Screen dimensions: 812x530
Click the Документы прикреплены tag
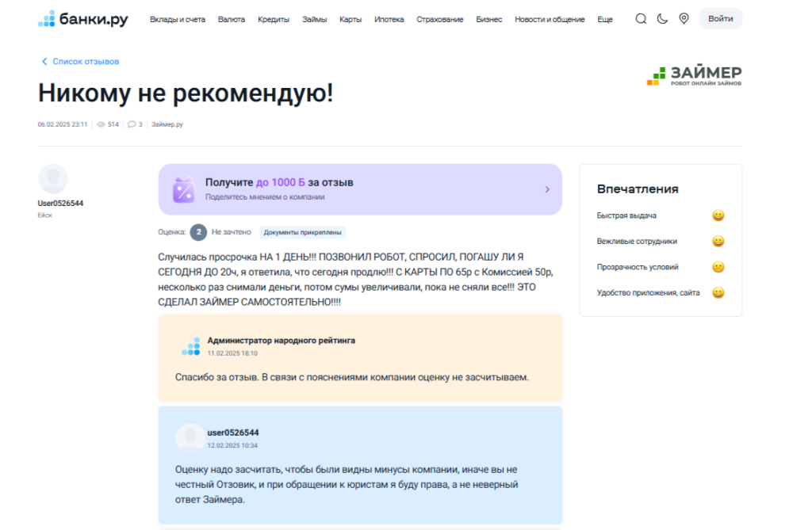pos(302,232)
